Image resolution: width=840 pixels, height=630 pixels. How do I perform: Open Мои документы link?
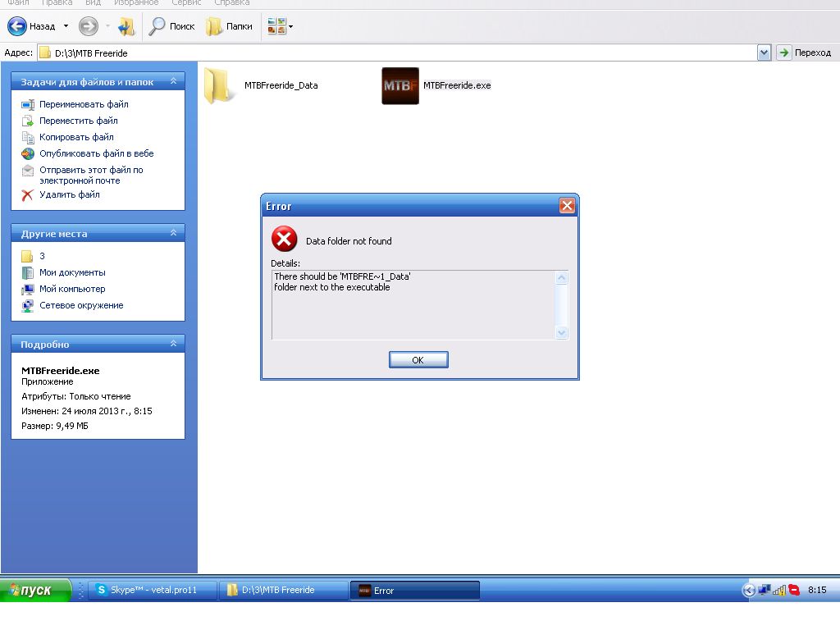coord(72,272)
